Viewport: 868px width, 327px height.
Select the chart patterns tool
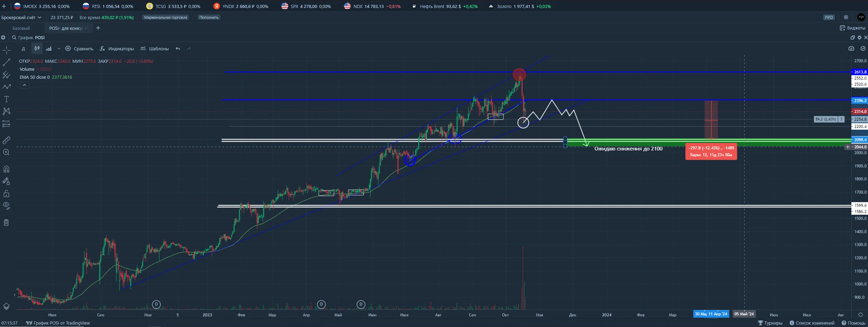6,111
